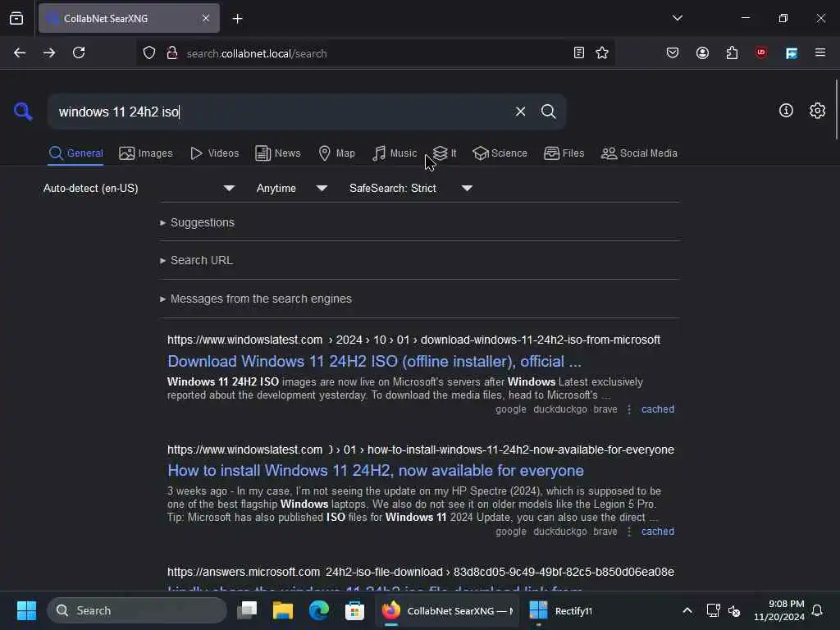Click the browser address bar
This screenshot has height=630, width=840.
click(x=375, y=53)
